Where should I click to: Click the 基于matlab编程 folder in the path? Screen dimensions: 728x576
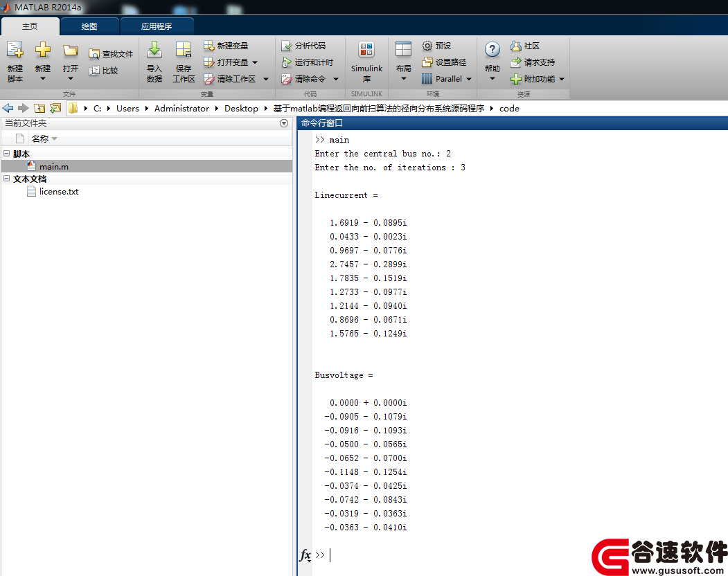pos(378,108)
